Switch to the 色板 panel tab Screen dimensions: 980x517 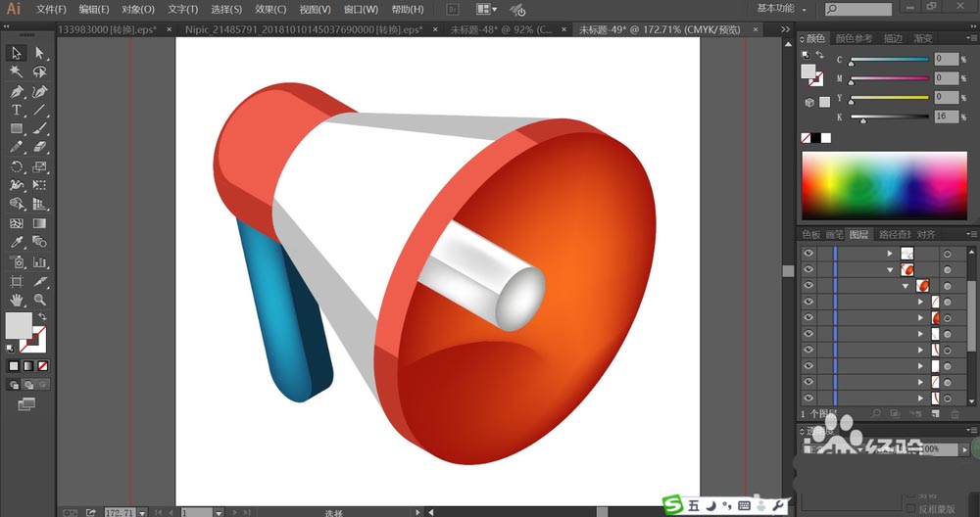[810, 234]
